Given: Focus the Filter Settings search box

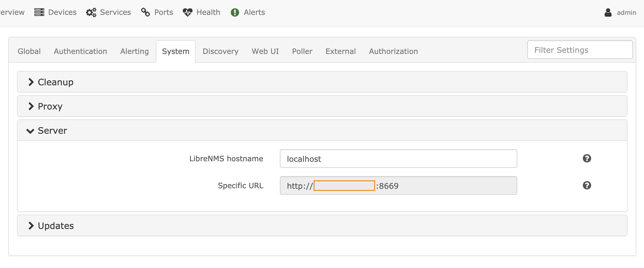Looking at the screenshot, I should tap(580, 50).
